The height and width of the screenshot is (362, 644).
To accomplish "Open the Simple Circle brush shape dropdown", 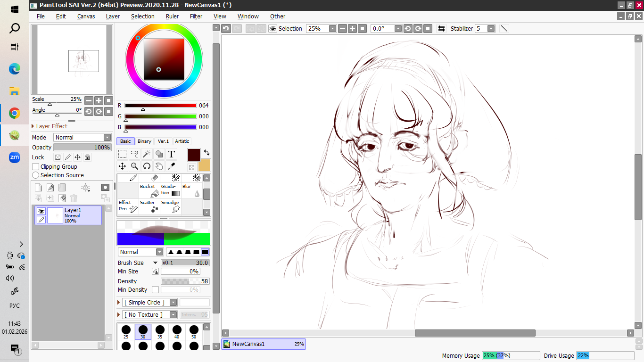I will tap(149, 303).
